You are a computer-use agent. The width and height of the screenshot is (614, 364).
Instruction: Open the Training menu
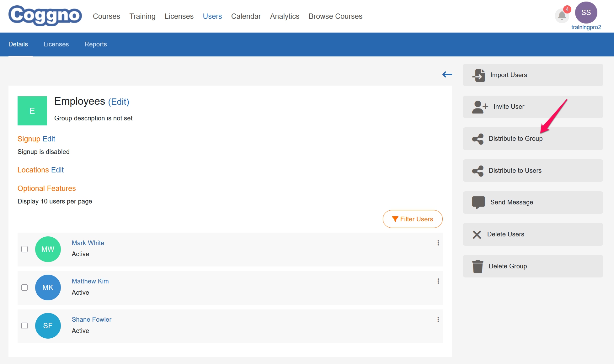pos(142,16)
